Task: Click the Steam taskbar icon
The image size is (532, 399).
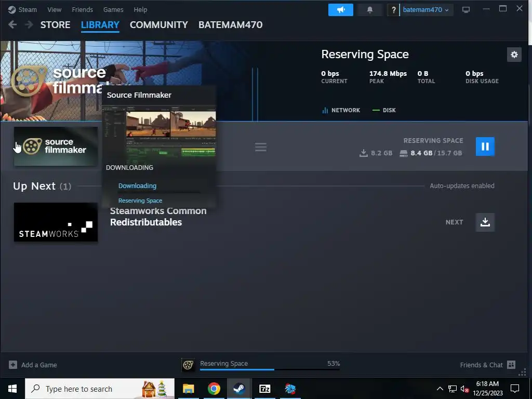Action: click(x=239, y=389)
